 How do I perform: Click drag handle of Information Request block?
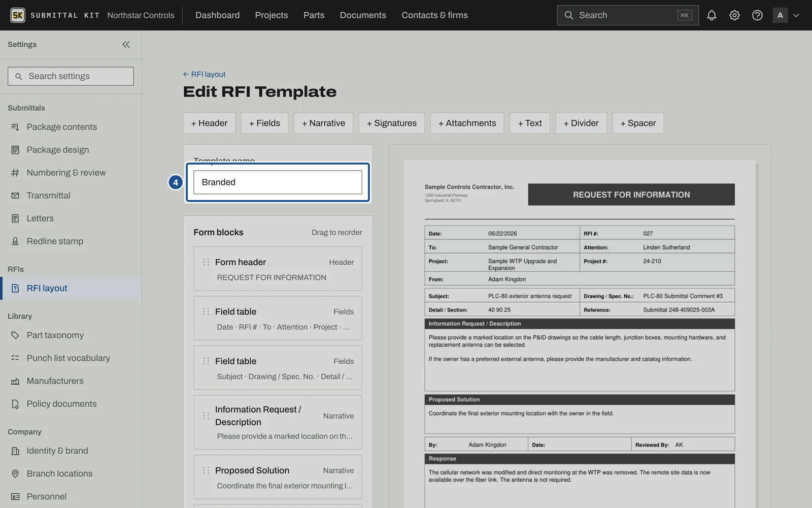(x=206, y=416)
